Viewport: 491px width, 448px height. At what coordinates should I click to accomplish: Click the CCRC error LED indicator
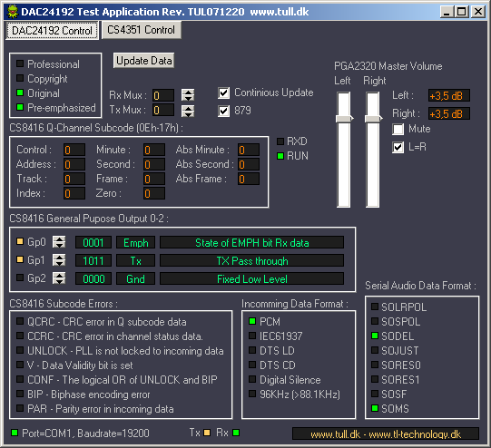coord(20,336)
